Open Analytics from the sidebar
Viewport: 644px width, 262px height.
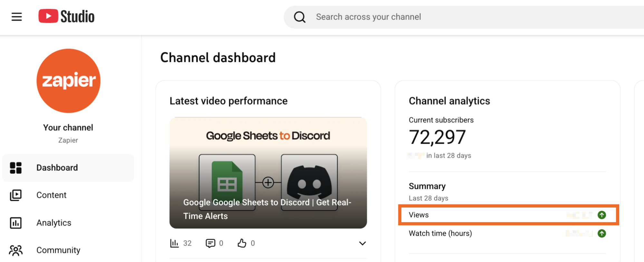(54, 223)
